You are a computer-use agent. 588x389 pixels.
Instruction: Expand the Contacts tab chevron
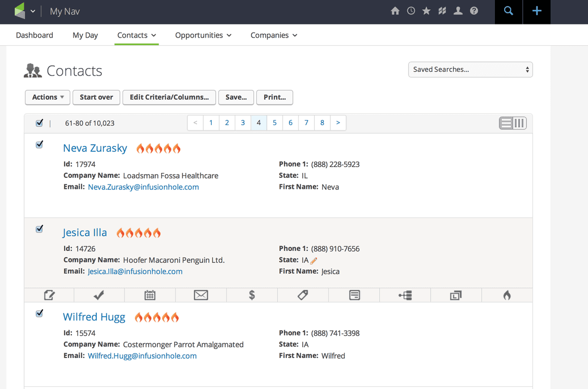154,35
